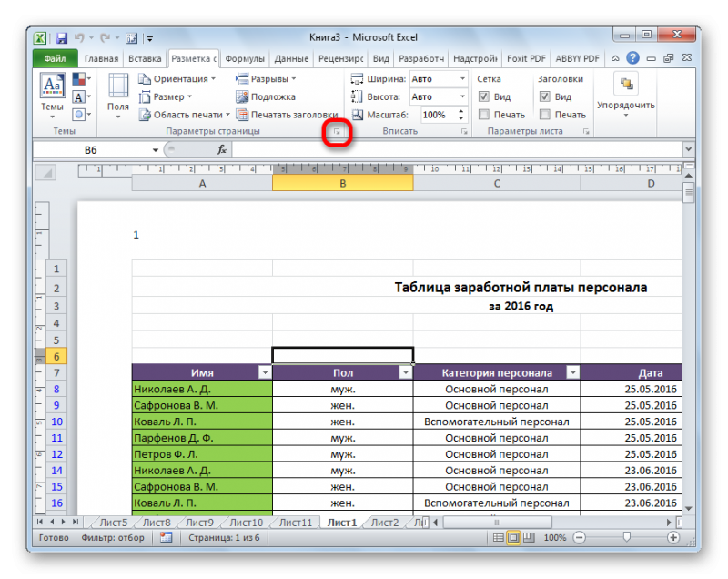The image size is (728, 579).
Task: Open the Темы themes gallery
Action: pyautogui.click(x=53, y=96)
